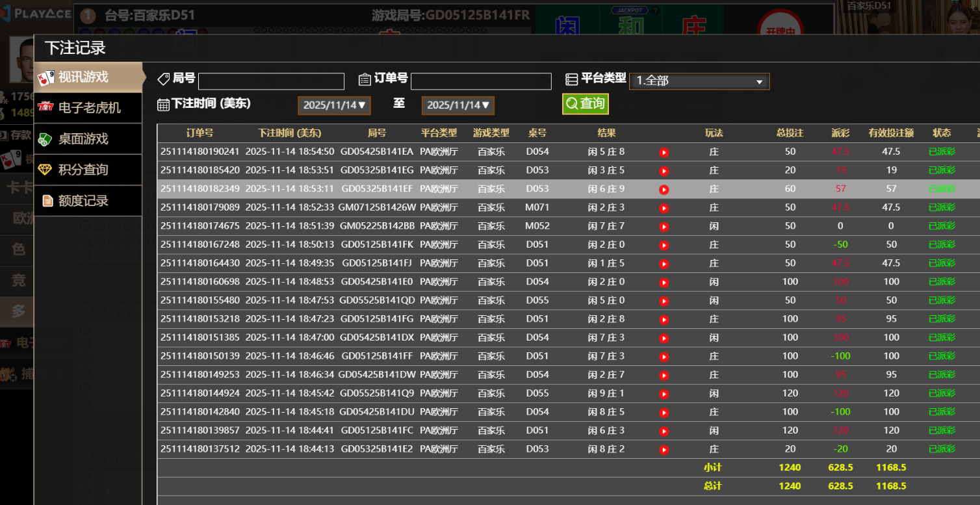This screenshot has height=505, width=980.
Task: Switch to 额度记录 tab
Action: tap(83, 201)
